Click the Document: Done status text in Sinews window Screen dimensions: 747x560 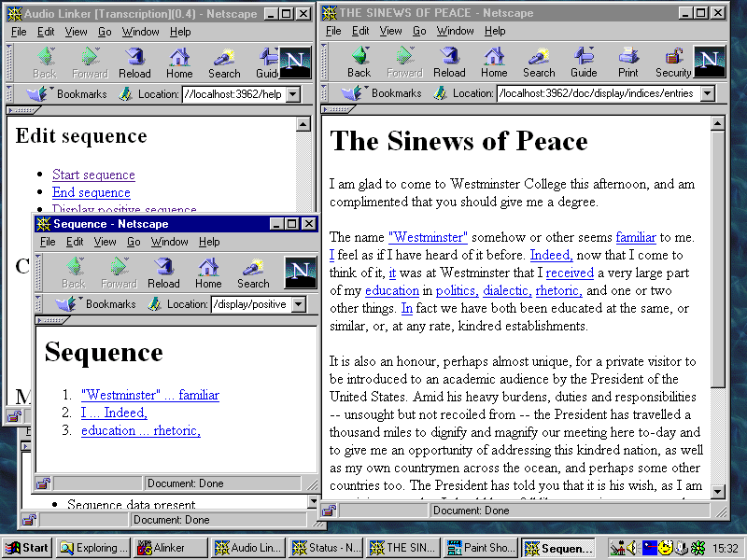[472, 511]
